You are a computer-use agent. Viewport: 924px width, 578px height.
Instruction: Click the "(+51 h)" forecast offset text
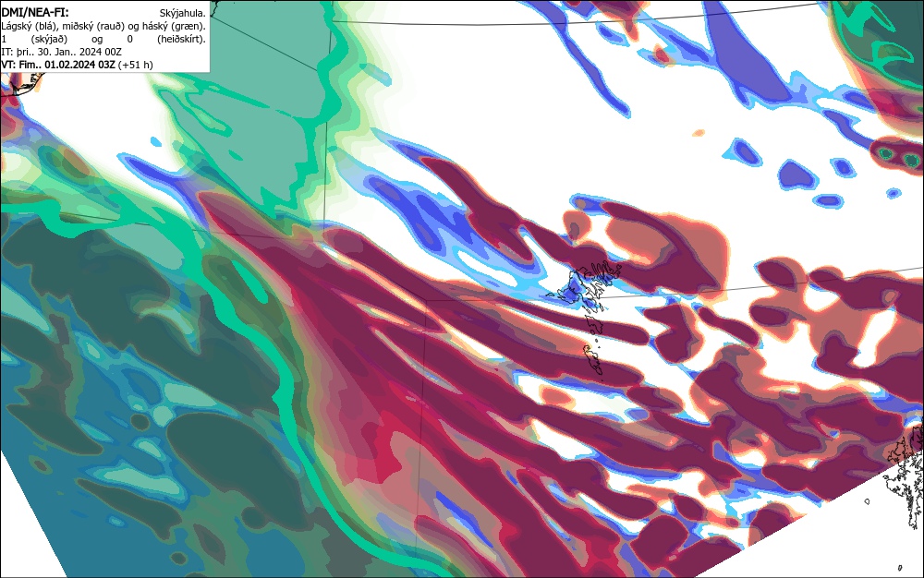coord(136,65)
